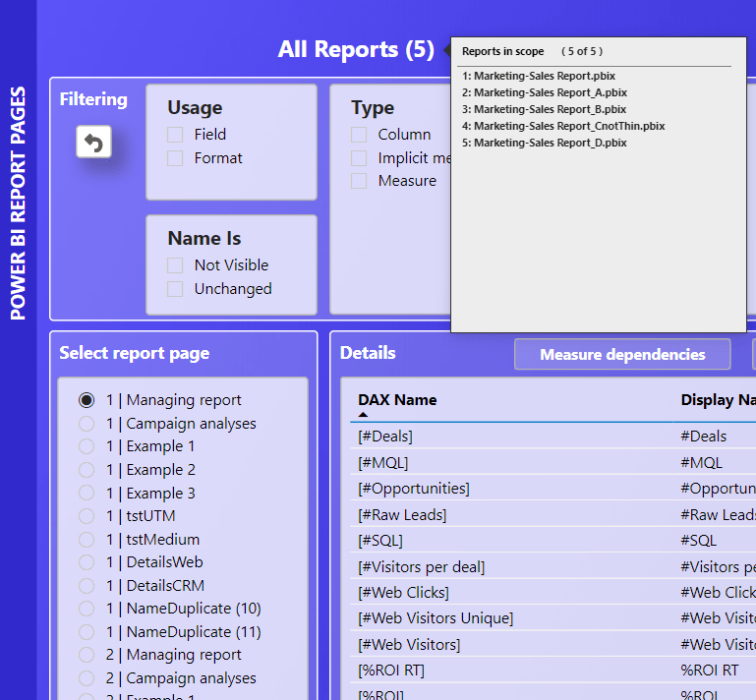Enable the Unchanged name checkbox

[175, 289]
